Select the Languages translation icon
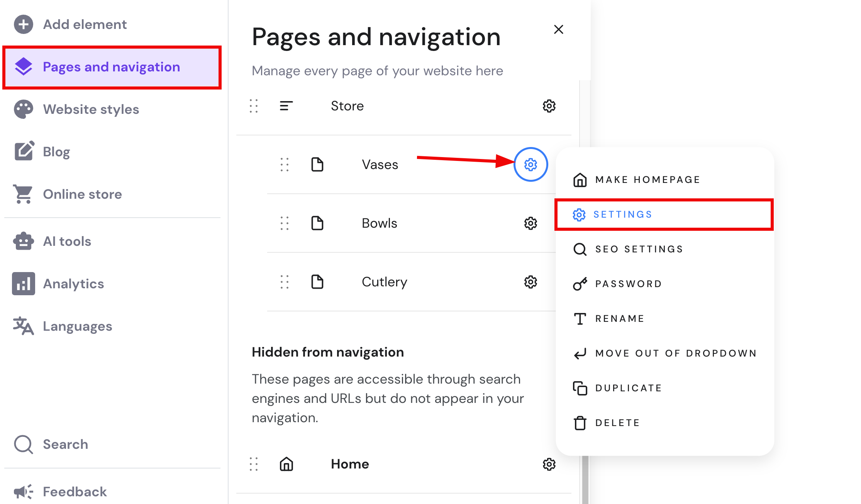This screenshot has width=861, height=504. click(x=23, y=326)
